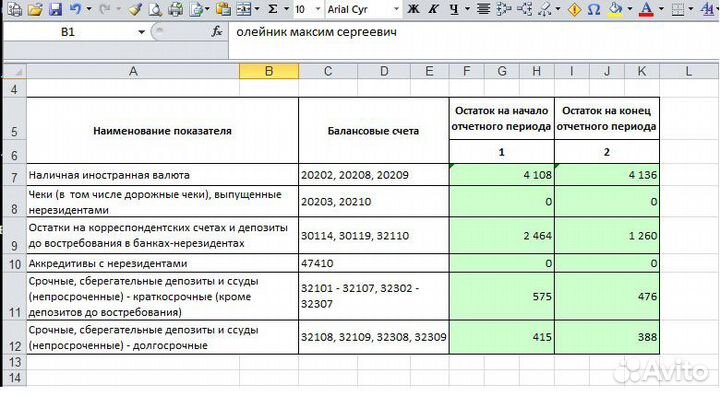Click Trace Precedents arrows icon
720x396 pixels.
504,9
